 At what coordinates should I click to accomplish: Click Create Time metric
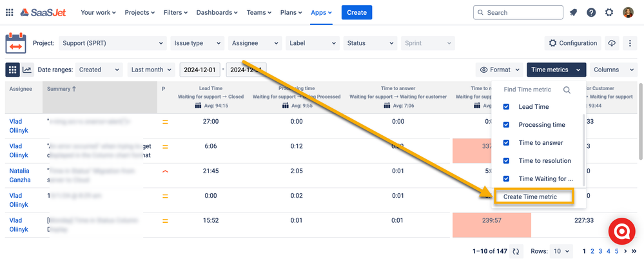(x=531, y=196)
